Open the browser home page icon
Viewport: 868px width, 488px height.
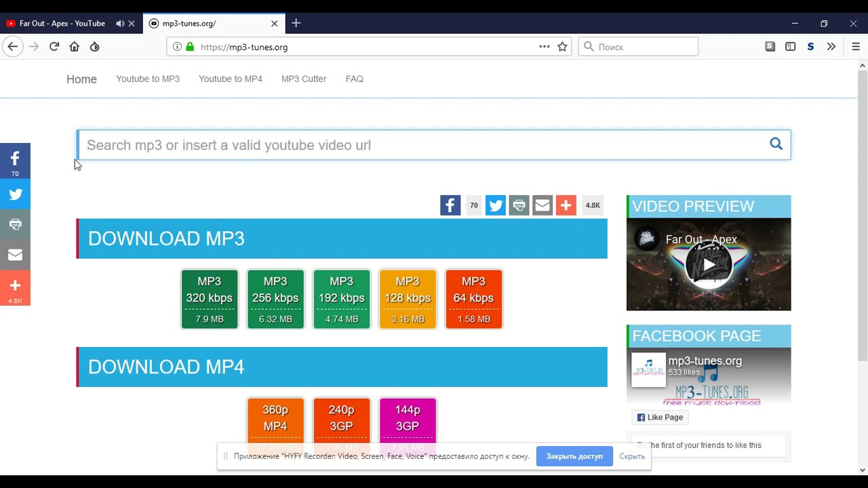click(75, 47)
